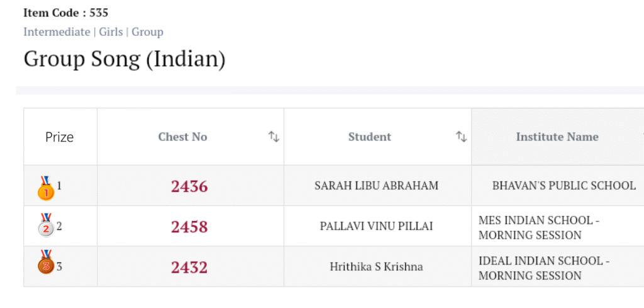
Task: Open the Group category link
Action: [x=147, y=31]
